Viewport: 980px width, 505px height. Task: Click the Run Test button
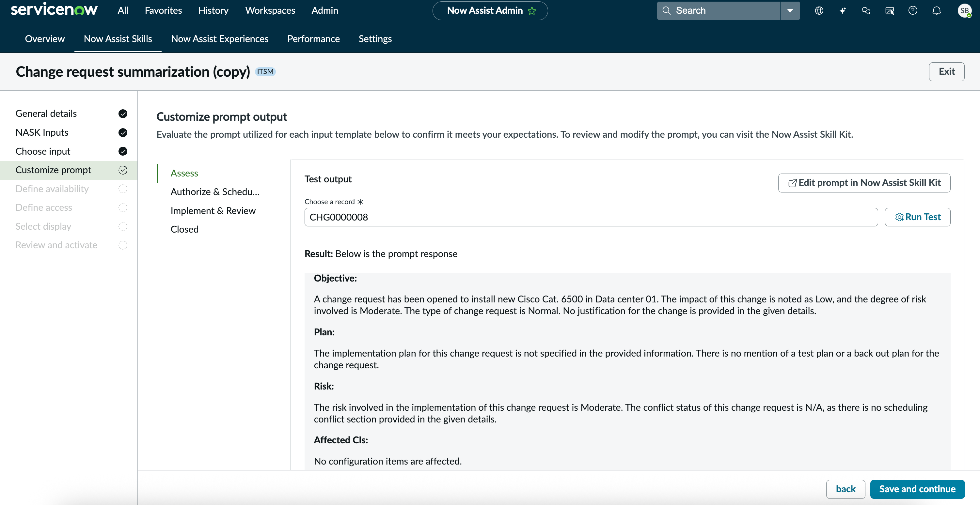pos(917,217)
